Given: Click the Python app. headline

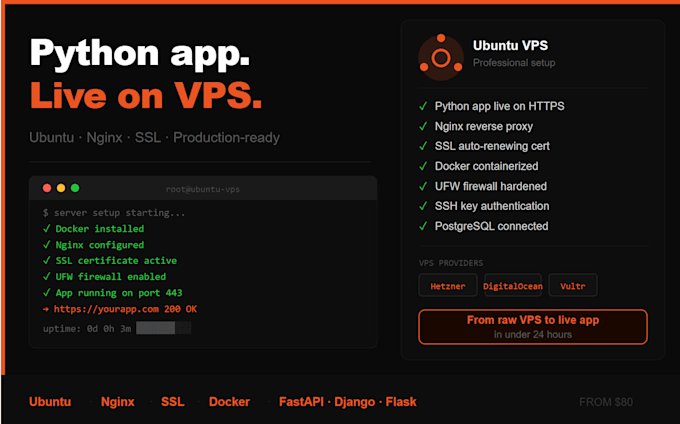Looking at the screenshot, I should (140, 54).
